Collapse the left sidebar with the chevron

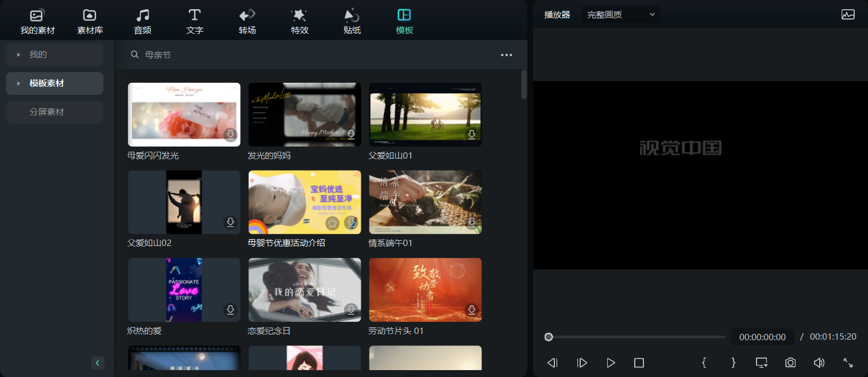pyautogui.click(x=98, y=363)
